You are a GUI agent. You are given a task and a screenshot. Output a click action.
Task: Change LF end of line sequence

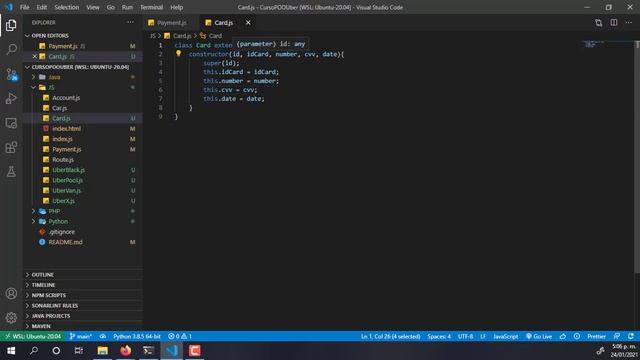[483, 336]
